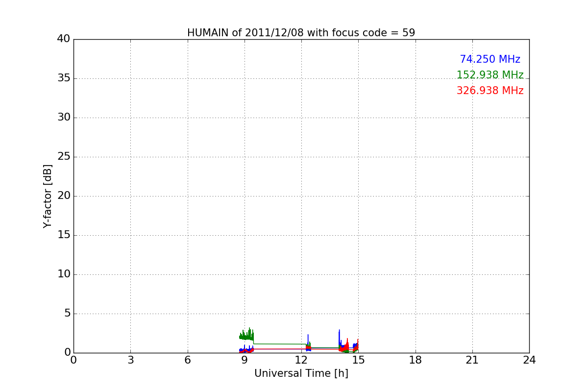This screenshot has height=392, width=588.
Task: Click the 'Universal Time [h]' axis label
Action: (301, 373)
